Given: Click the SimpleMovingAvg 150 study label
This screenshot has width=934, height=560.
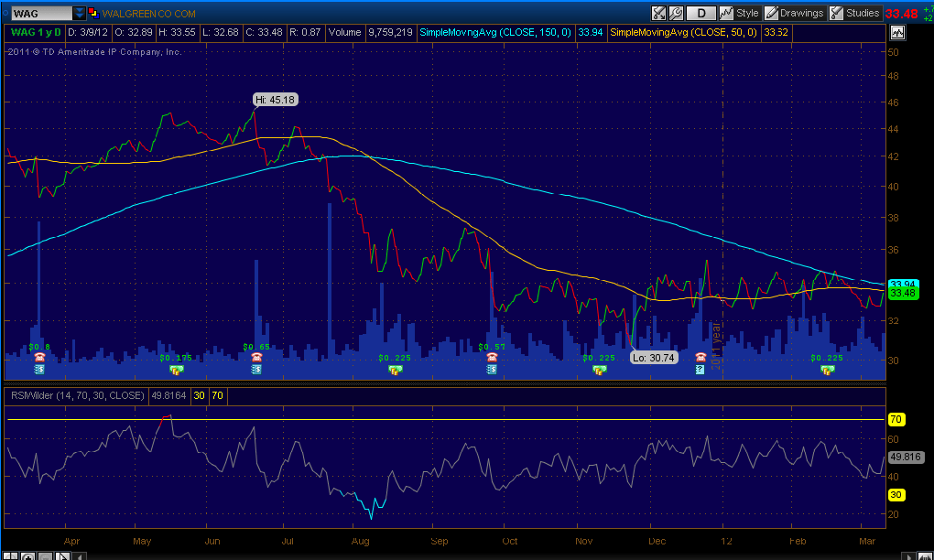Looking at the screenshot, I should (495, 32).
